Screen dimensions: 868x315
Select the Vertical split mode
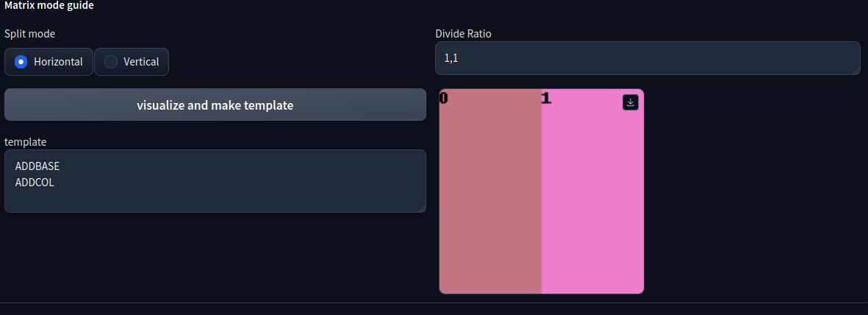click(111, 62)
